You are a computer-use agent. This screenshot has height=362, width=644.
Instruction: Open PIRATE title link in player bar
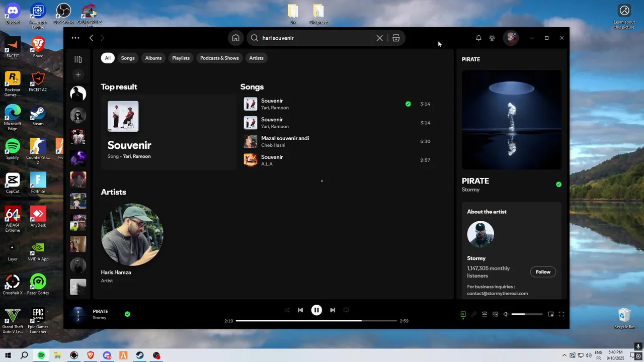101,311
